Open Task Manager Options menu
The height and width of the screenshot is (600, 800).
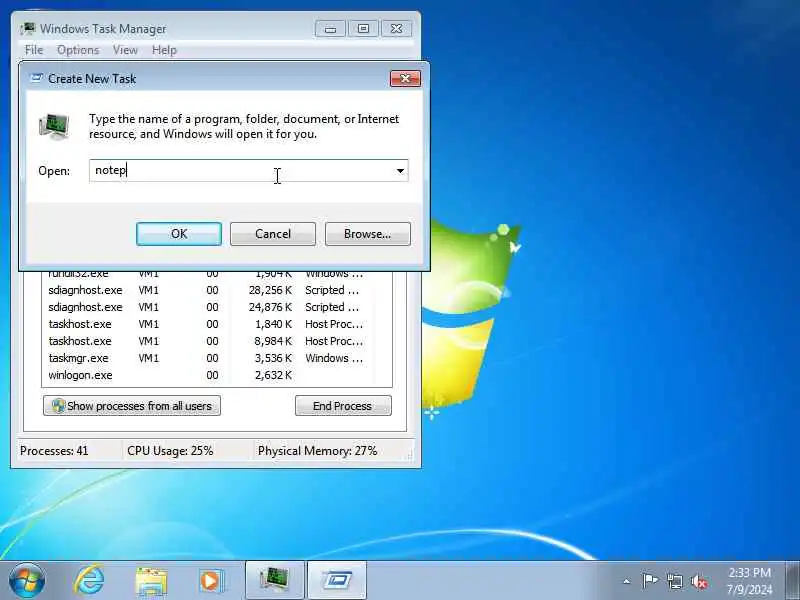coord(78,50)
